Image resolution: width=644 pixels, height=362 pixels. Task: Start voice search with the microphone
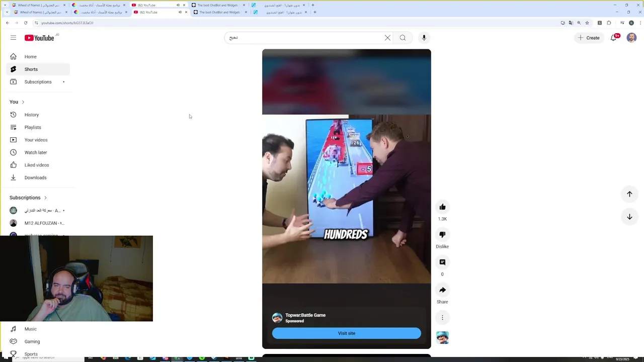tap(424, 38)
